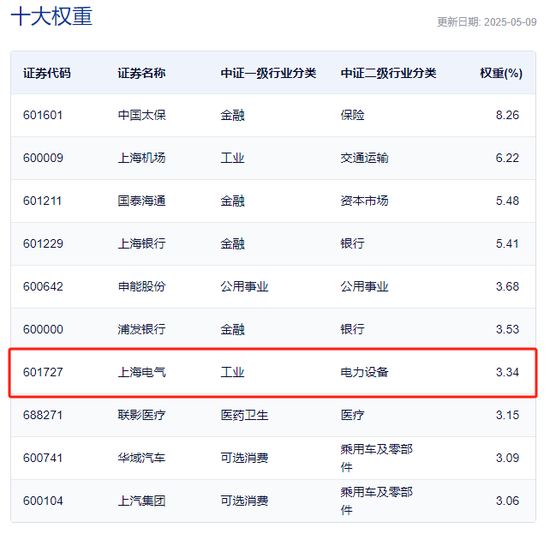Click 金融 in the 国泰海通 row

pyautogui.click(x=233, y=201)
